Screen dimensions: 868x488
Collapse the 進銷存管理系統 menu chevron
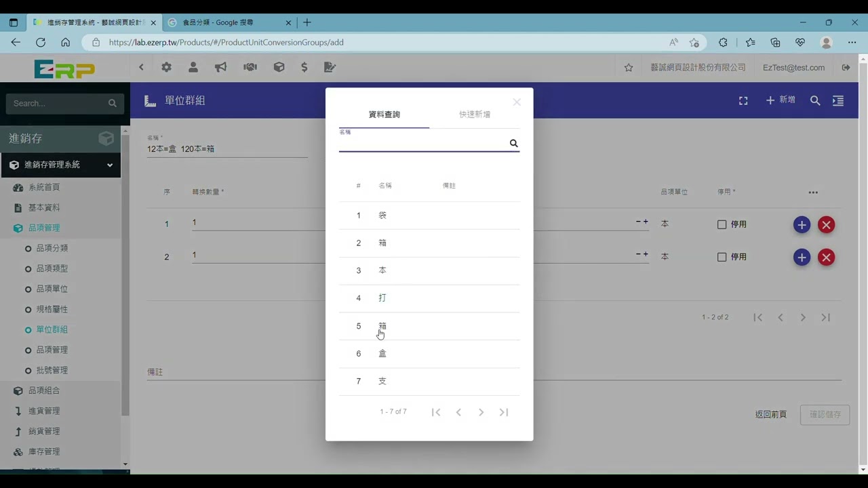pos(110,165)
